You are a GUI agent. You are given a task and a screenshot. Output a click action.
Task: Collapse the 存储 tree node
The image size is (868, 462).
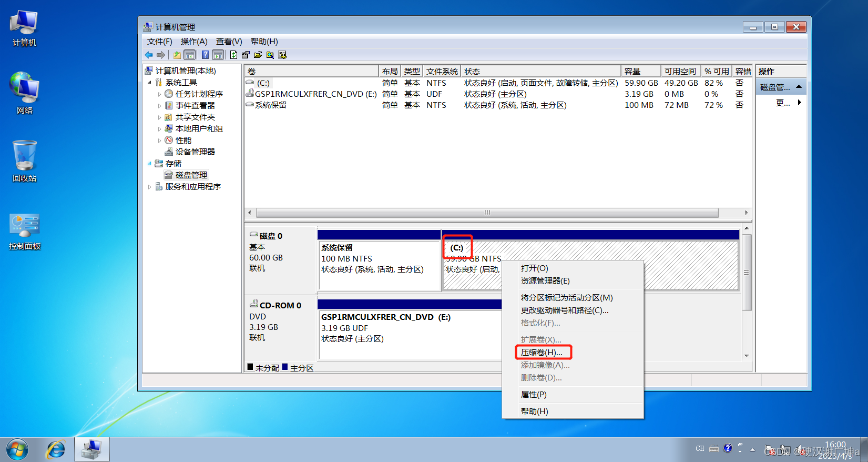[149, 164]
